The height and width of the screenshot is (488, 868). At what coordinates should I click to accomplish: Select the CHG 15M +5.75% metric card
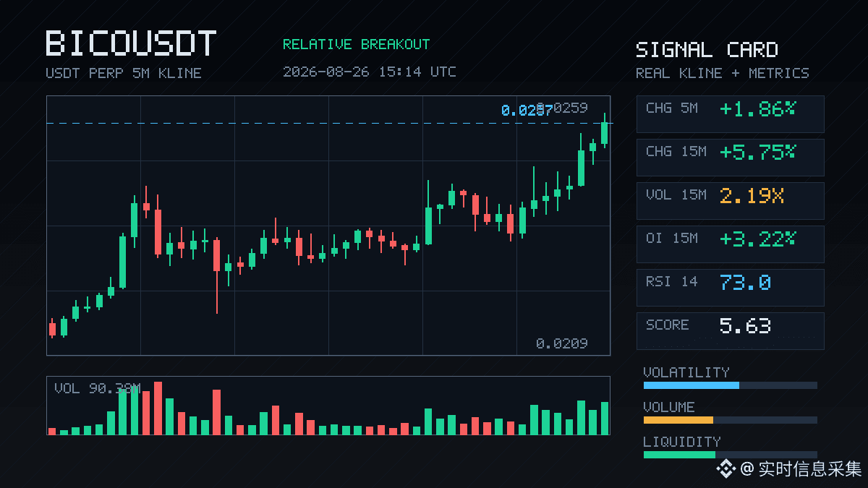[x=730, y=157]
